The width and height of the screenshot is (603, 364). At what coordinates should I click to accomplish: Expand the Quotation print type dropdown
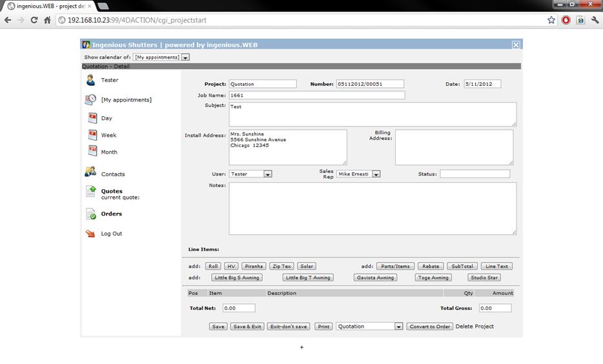click(x=398, y=327)
